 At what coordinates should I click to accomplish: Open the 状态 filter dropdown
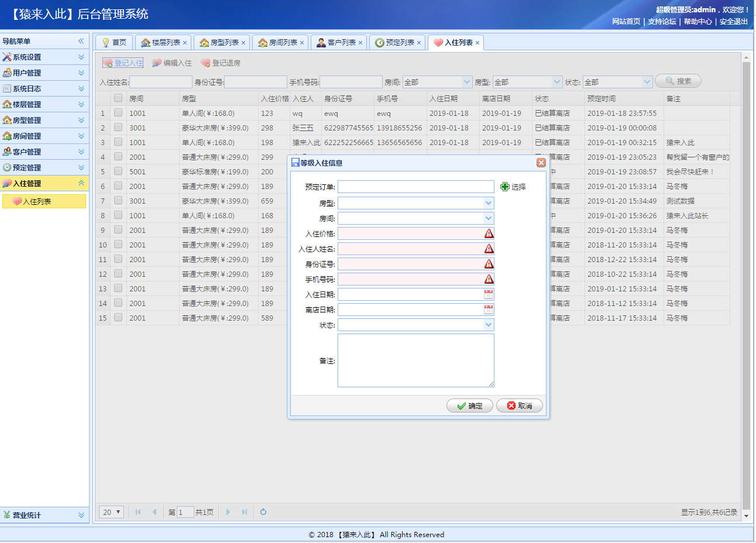tap(647, 82)
